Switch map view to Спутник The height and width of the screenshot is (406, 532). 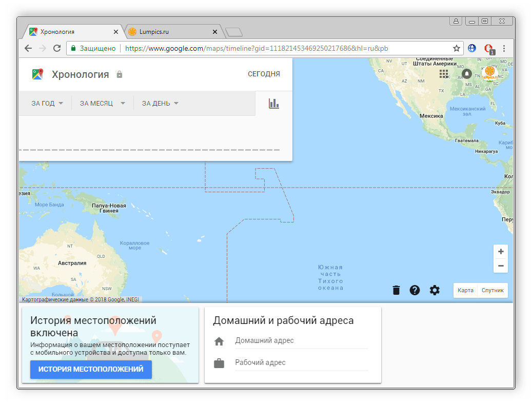[x=492, y=290]
